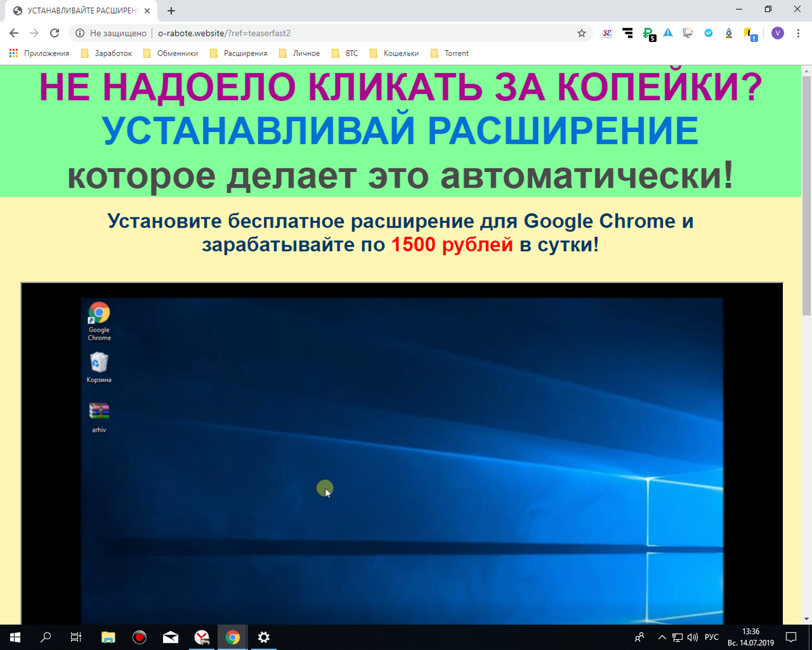Click the headline 'НЕ НАДОЕЛО КЛИКАТЬ ЗА КОПЕЙКИ?'
Image resolution: width=812 pixels, height=650 pixels.
[401, 89]
